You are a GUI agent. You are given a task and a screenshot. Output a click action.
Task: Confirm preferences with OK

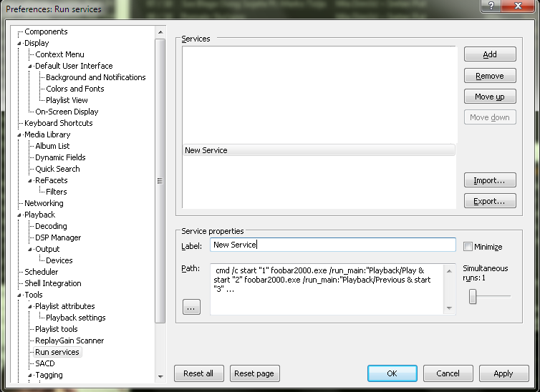[392, 373]
